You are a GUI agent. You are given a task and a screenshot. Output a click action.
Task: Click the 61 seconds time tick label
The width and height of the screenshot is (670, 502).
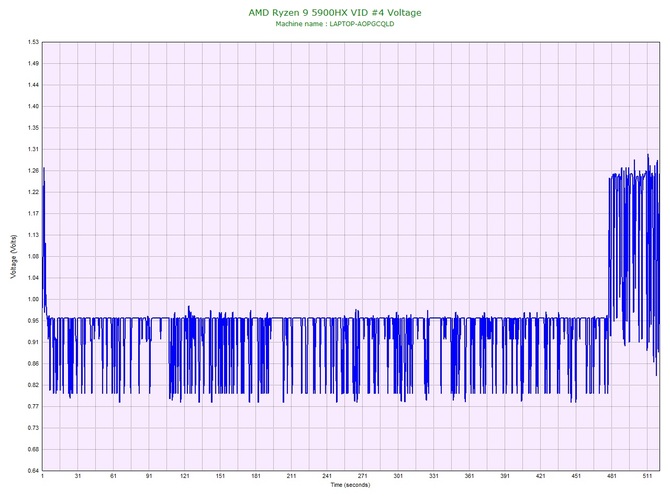tap(113, 476)
